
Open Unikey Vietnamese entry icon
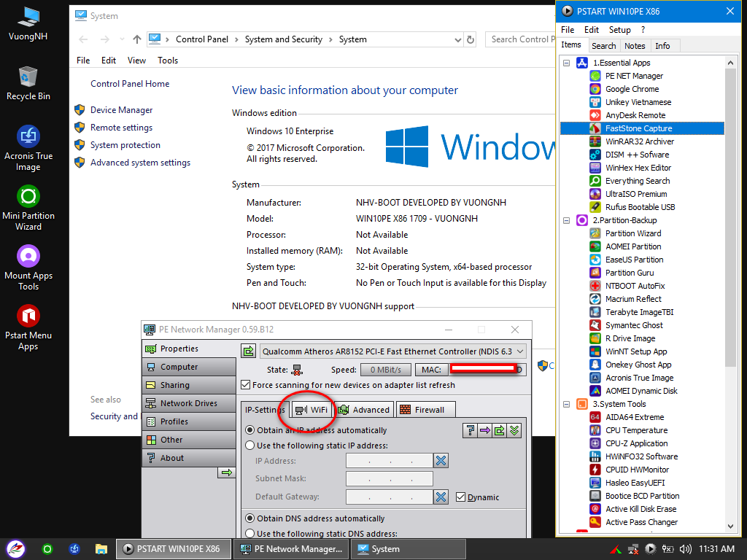(x=595, y=102)
